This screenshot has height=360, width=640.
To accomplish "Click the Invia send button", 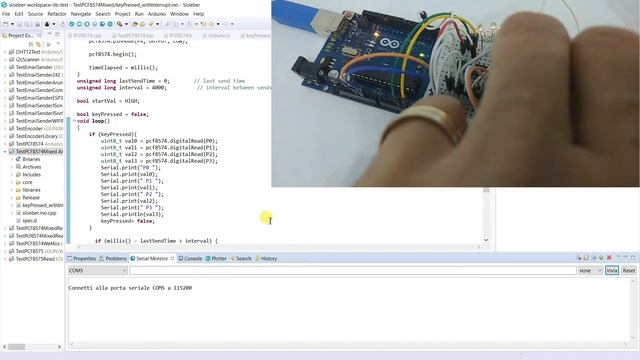I will pyautogui.click(x=612, y=270).
